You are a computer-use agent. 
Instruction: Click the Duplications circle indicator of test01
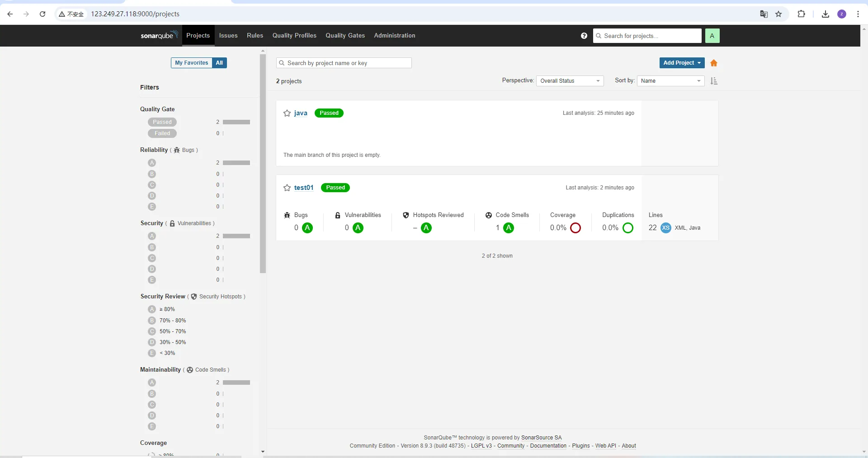[x=628, y=228]
